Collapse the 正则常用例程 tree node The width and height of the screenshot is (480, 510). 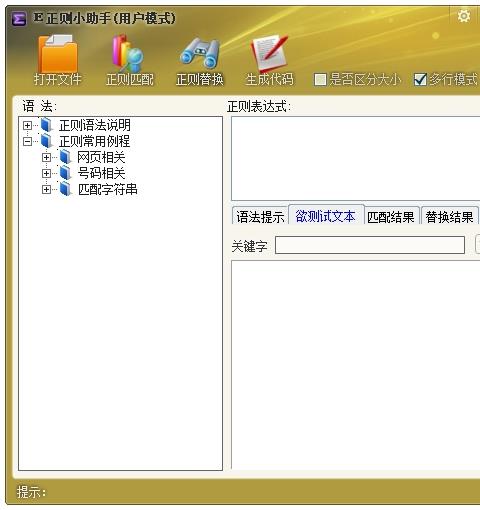click(x=27, y=141)
